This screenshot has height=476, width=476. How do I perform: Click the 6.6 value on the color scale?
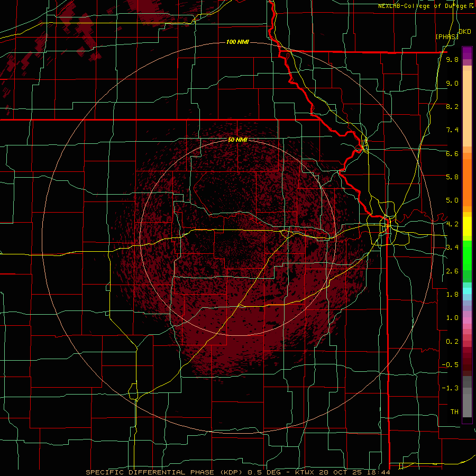coord(452,153)
